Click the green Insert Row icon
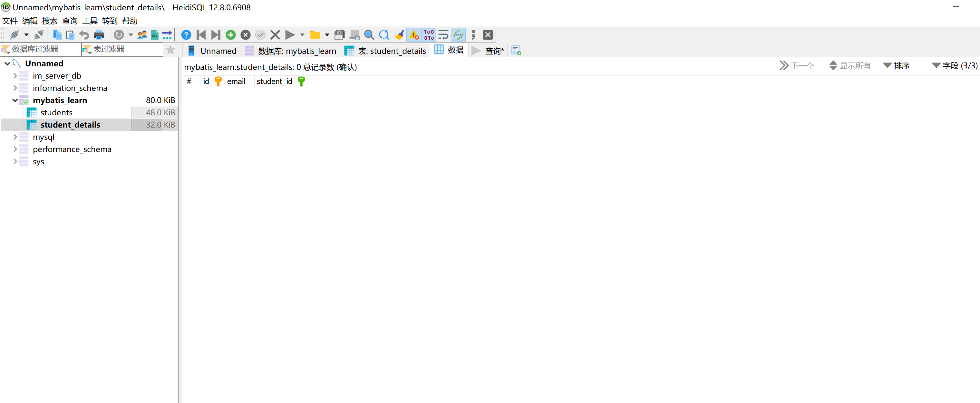This screenshot has height=403, width=980. pos(230,35)
